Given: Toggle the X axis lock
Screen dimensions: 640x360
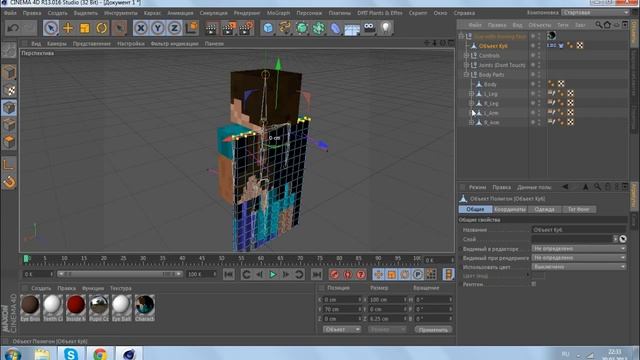Looking at the screenshot, I should pyautogui.click(x=141, y=28).
